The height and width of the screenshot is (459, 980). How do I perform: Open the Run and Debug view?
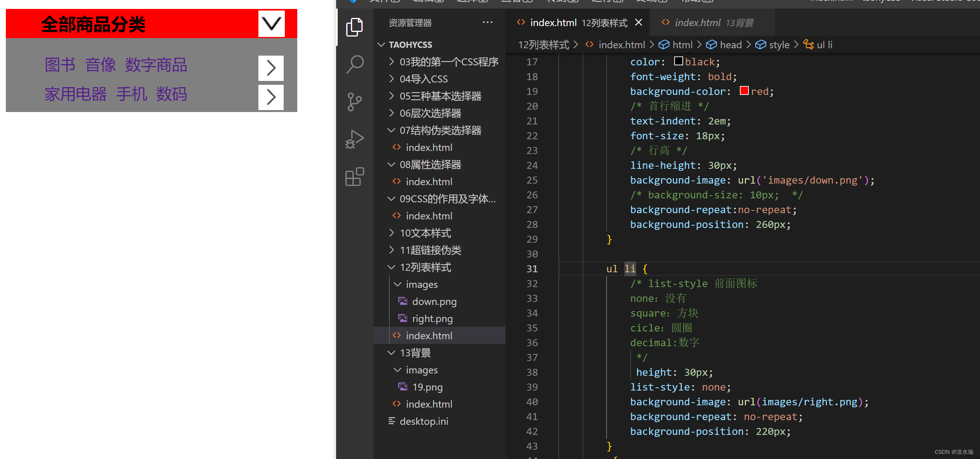(354, 139)
